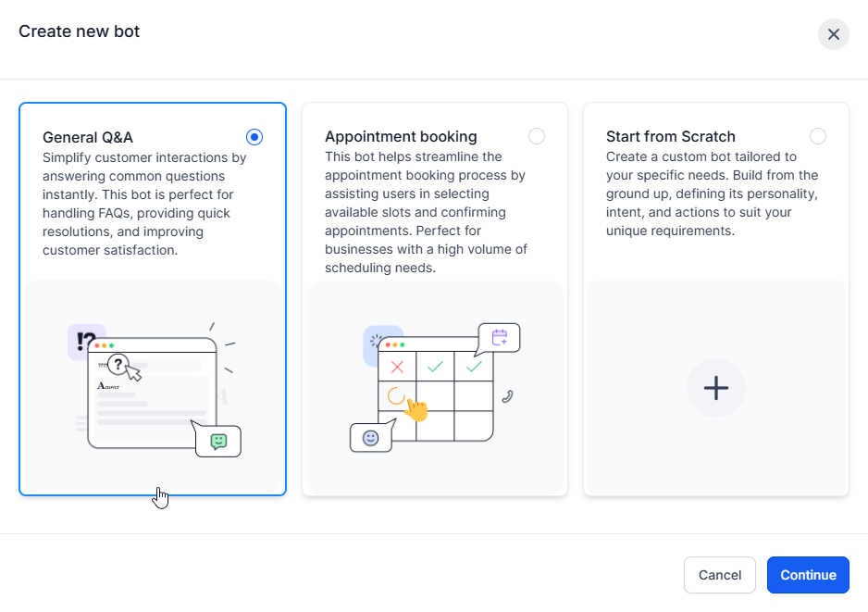Select the General Q&A radio button
This screenshot has height=612, width=868.
pyautogui.click(x=254, y=137)
